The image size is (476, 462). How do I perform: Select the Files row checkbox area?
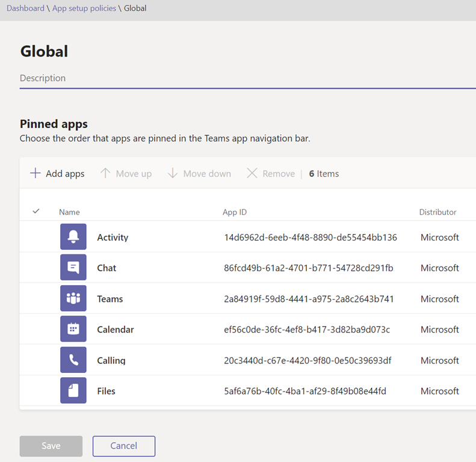click(36, 391)
